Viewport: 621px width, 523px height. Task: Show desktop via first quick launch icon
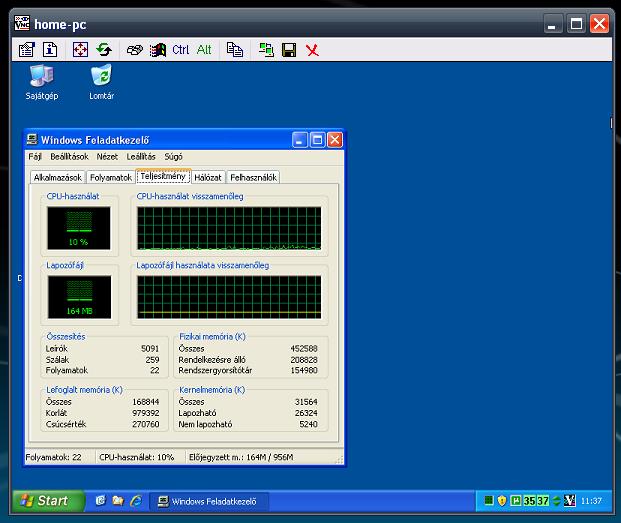click(x=101, y=501)
